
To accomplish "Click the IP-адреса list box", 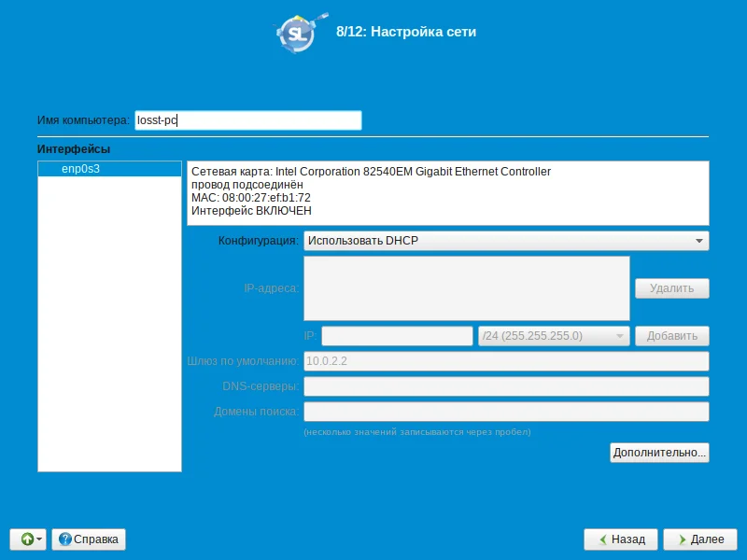I will (466, 288).
